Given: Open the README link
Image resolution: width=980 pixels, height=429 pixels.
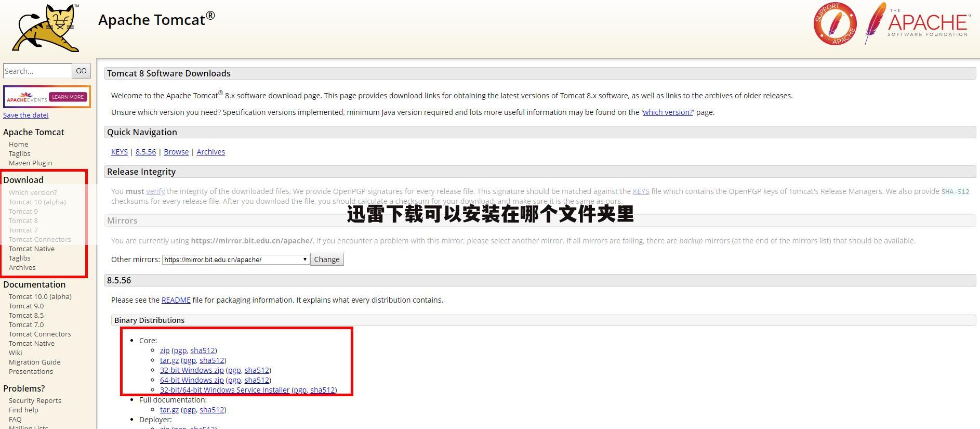Looking at the screenshot, I should coord(176,300).
